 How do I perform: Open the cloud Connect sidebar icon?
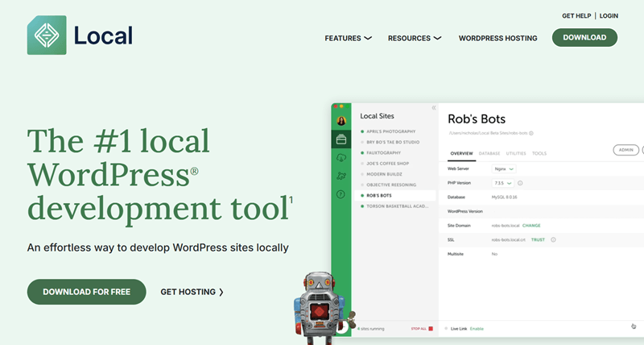coord(341,157)
